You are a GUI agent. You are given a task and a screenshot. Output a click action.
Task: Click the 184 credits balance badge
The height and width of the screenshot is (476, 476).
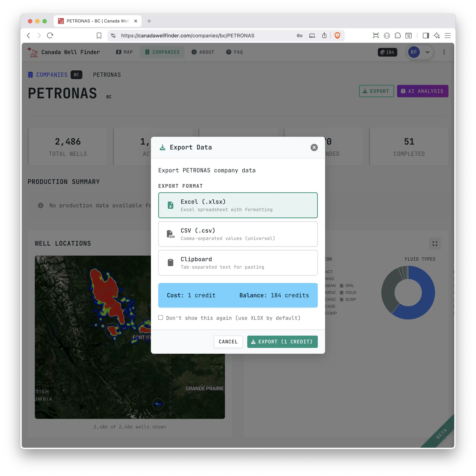click(x=387, y=52)
